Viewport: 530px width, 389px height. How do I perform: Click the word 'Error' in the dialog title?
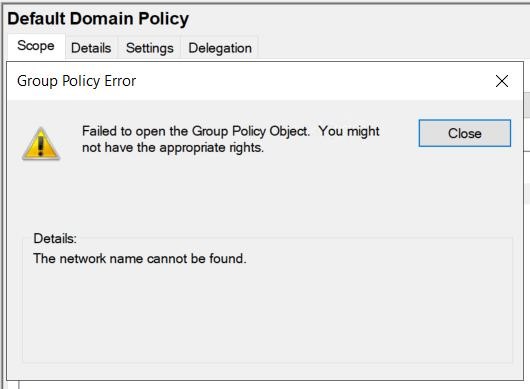120,81
